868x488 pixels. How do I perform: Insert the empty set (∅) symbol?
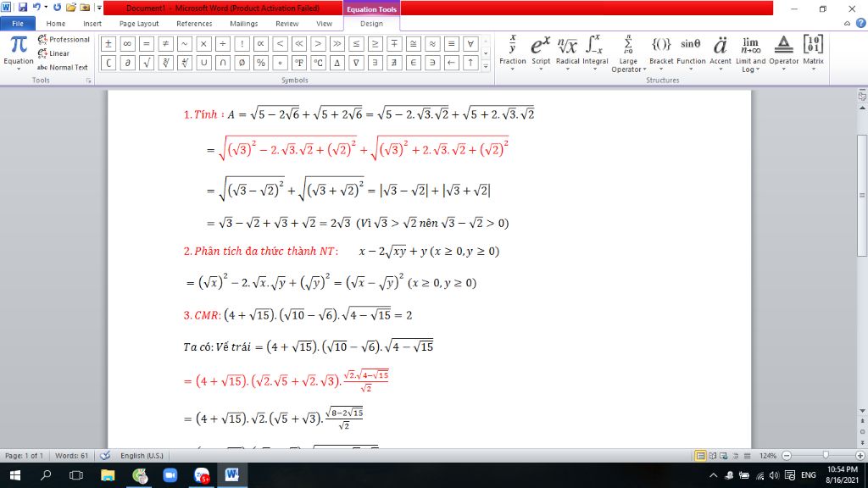coord(242,63)
